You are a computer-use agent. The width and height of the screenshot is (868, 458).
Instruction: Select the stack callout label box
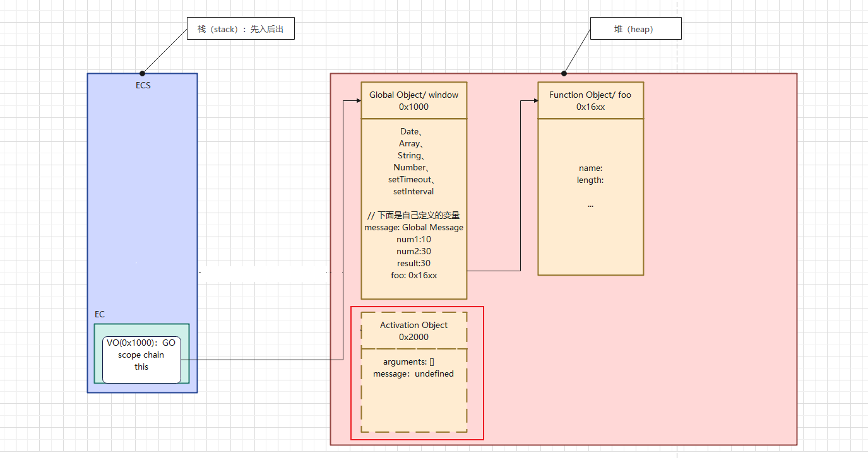(x=241, y=29)
